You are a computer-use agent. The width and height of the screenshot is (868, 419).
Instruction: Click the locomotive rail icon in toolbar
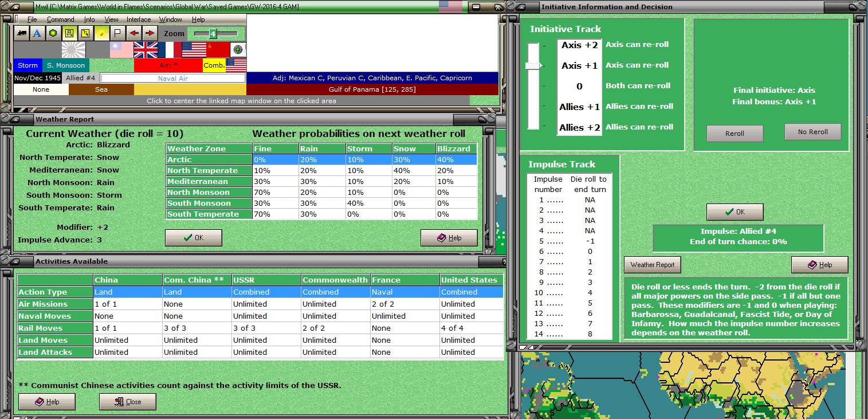pyautogui.click(x=22, y=33)
